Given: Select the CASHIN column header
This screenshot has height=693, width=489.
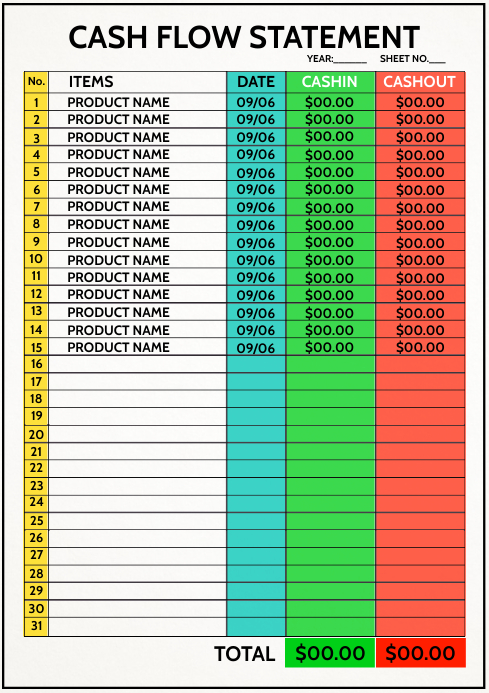Looking at the screenshot, I should [329, 82].
